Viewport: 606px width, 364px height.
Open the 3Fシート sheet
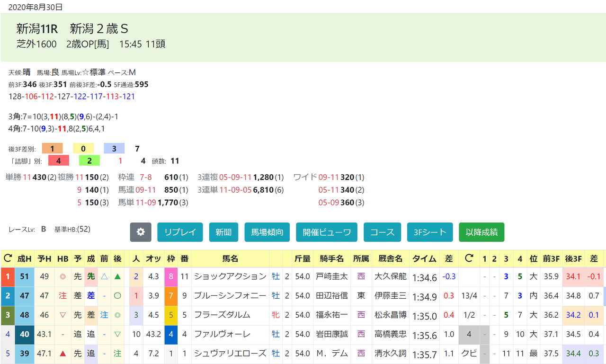(430, 232)
